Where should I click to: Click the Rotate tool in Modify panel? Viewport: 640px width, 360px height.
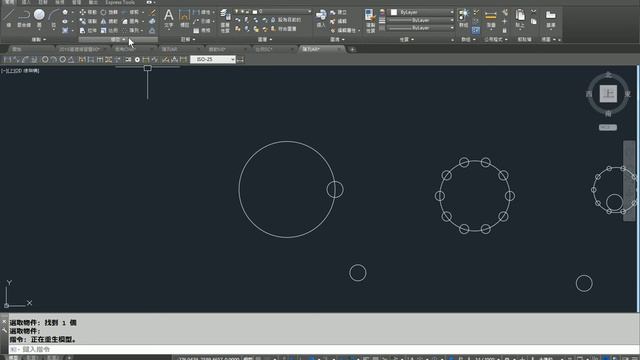[x=109, y=12]
